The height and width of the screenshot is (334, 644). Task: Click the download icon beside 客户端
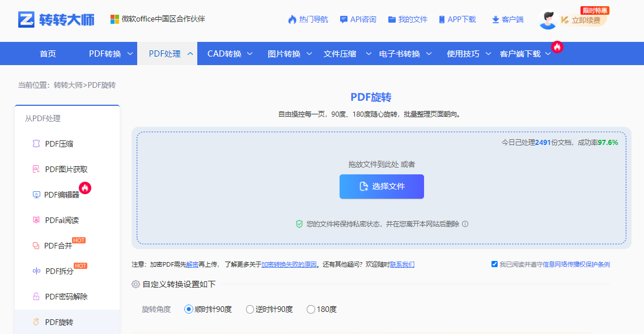point(495,19)
